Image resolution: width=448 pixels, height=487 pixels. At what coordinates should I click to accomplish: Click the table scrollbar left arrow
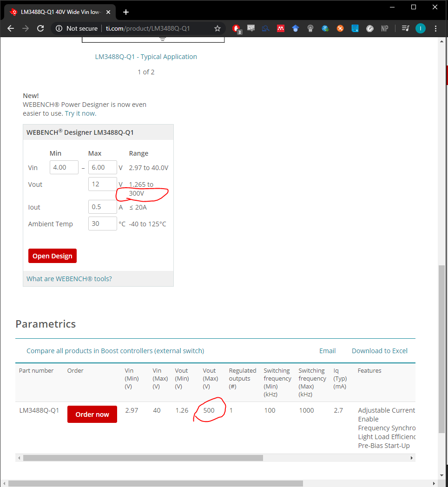coord(19,458)
